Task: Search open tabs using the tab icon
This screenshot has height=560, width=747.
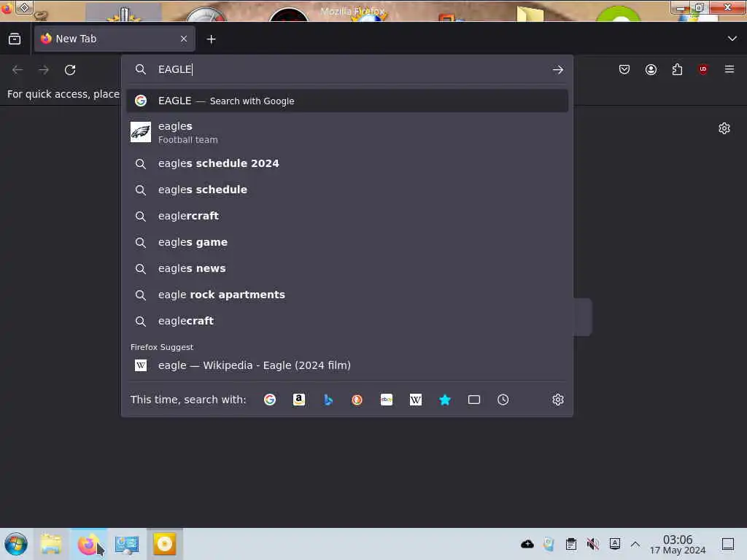Action: [x=474, y=400]
